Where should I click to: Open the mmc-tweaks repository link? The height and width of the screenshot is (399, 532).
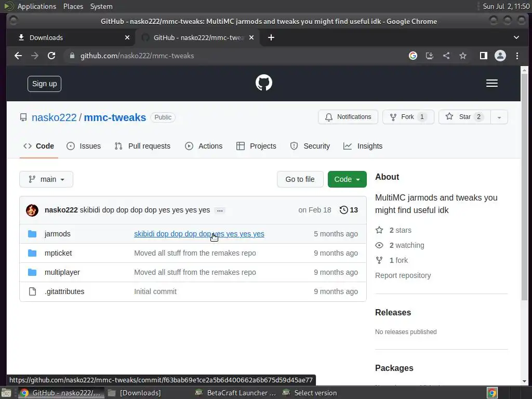pyautogui.click(x=115, y=117)
